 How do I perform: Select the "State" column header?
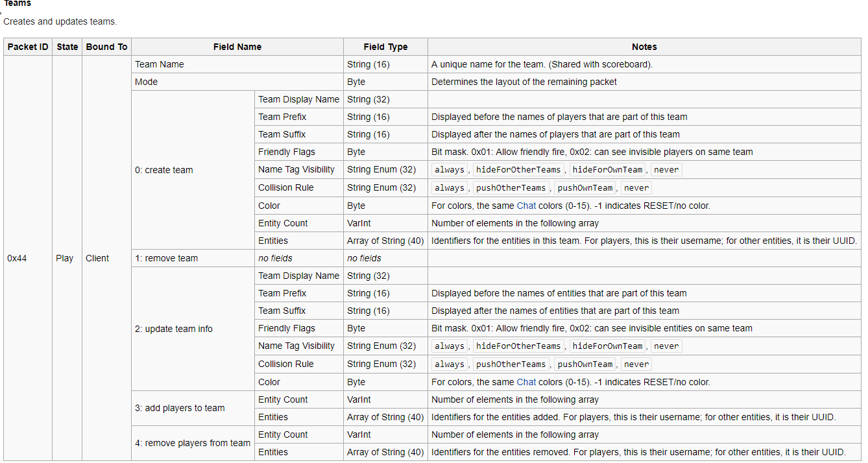(67, 47)
